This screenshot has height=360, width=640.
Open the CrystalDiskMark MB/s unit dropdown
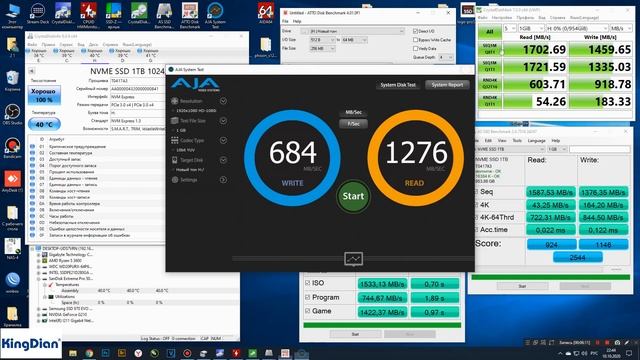[x=621, y=28]
